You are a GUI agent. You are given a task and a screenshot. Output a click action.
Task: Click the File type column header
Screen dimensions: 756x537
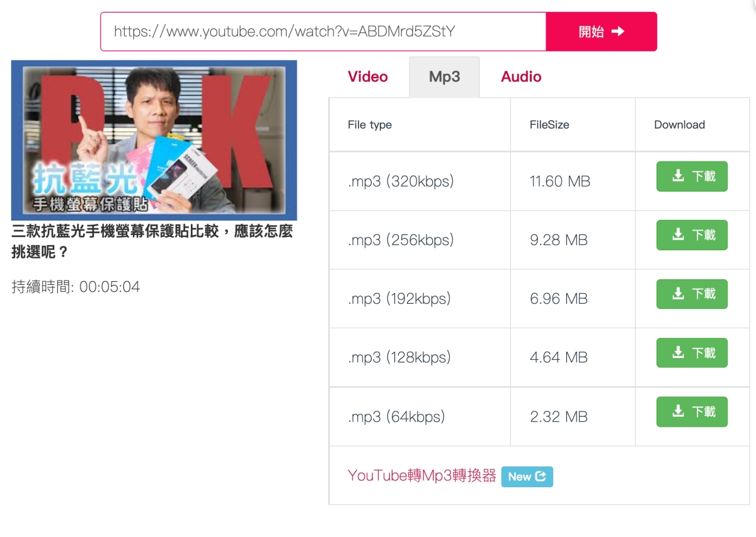click(x=370, y=125)
